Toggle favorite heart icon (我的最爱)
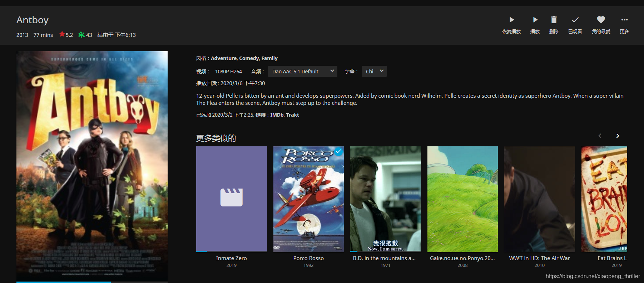Screen dimensions: 644x283 601,20
